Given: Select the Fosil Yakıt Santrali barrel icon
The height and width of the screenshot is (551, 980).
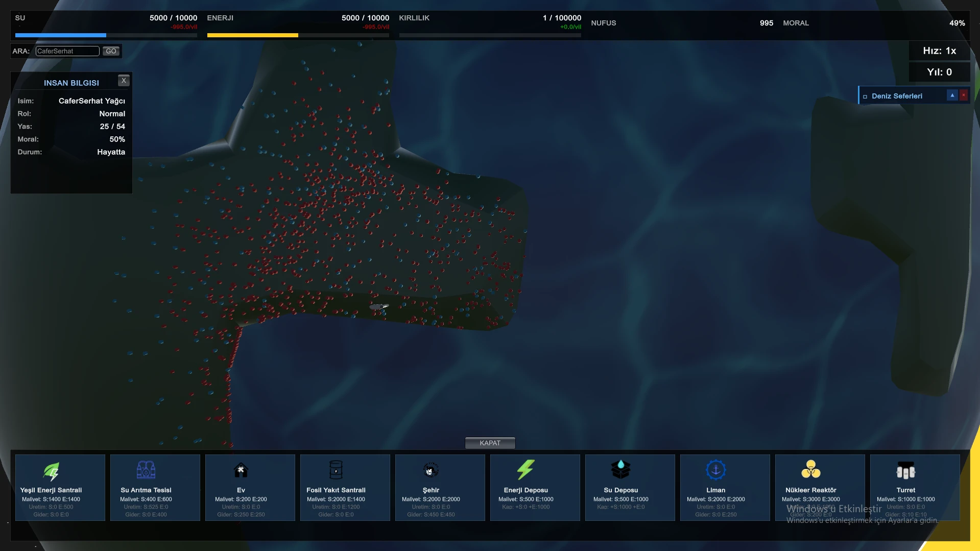Looking at the screenshot, I should click(336, 470).
